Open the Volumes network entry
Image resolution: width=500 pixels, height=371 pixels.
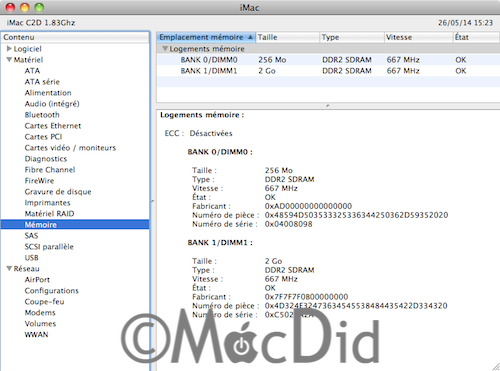(40, 324)
